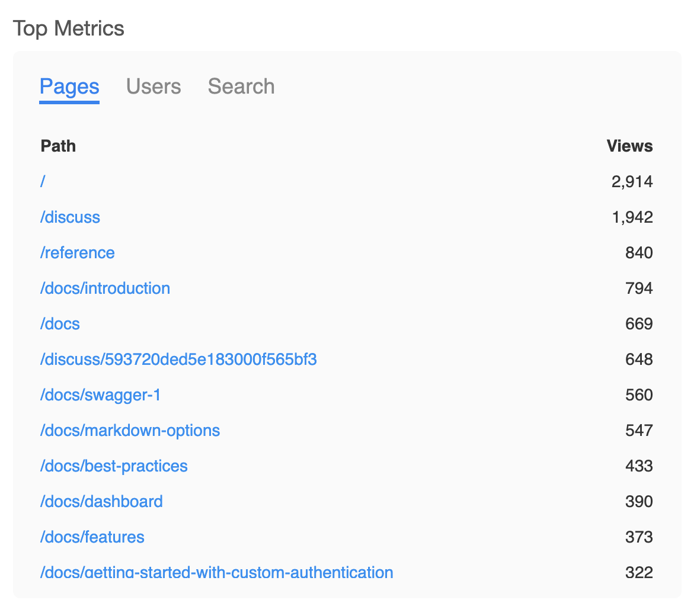Open the root path / link
Viewport: 697px width, 616px height.
click(43, 181)
